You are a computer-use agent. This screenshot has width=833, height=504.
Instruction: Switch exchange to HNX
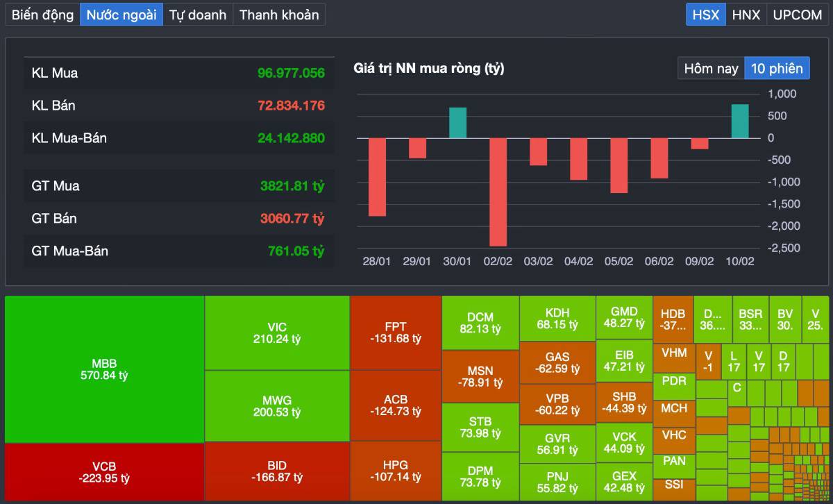click(x=746, y=15)
